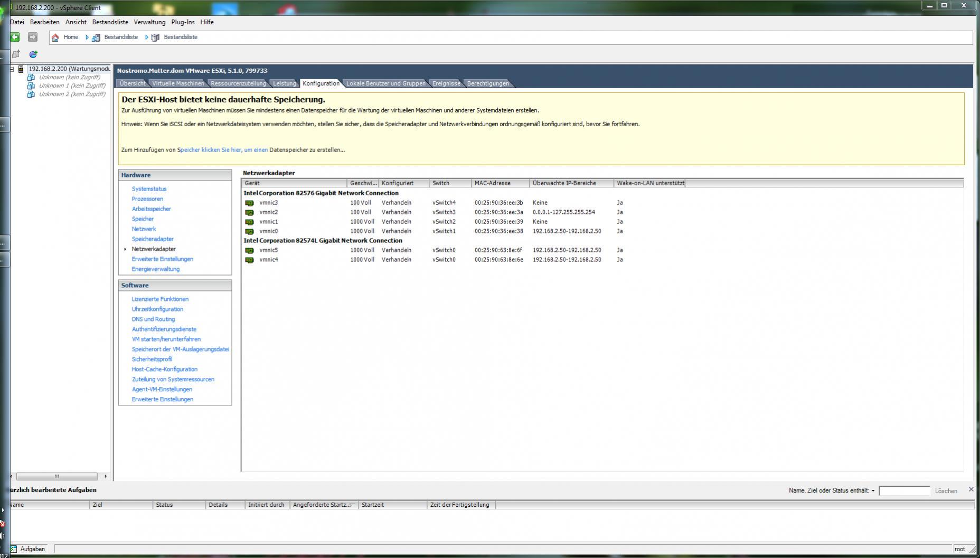980x558 pixels.
Task: Click the VM icon beside Unknown 2
Action: coord(31,94)
